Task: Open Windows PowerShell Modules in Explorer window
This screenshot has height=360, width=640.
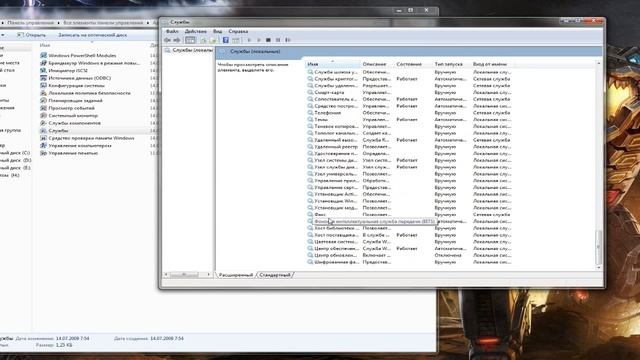Action: (78, 56)
